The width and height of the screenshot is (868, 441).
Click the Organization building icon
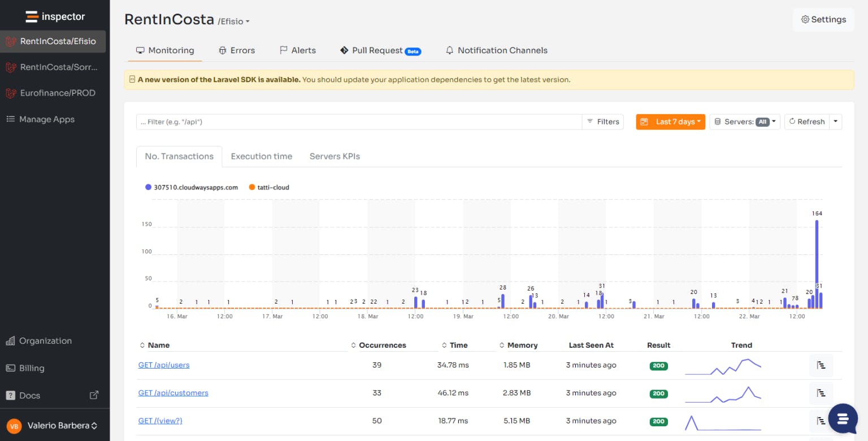coord(10,341)
